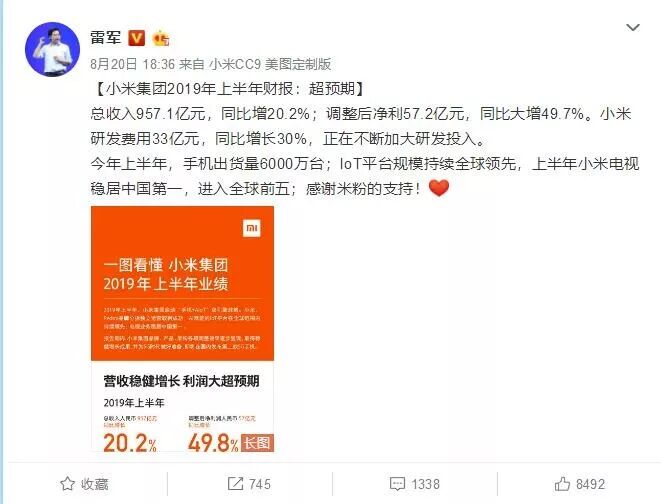Open the 雷军 username link
This screenshot has height=504, width=661.
point(105,38)
